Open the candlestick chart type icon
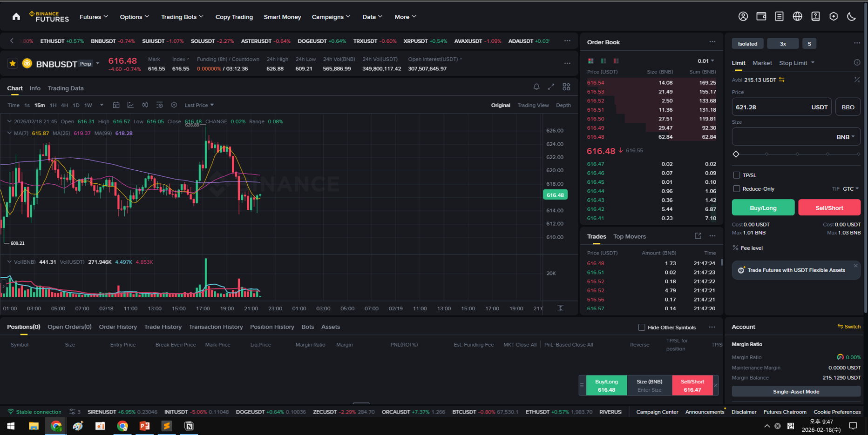The height and width of the screenshot is (435, 868). point(145,105)
